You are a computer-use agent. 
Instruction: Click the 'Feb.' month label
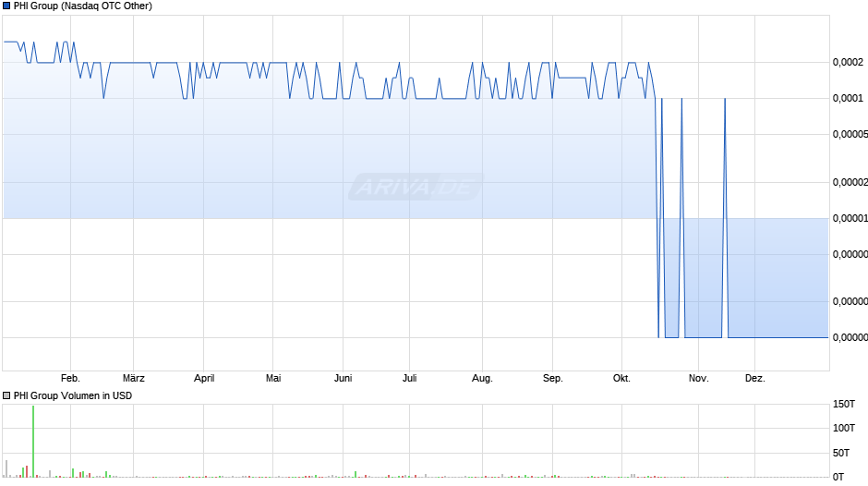tap(70, 378)
